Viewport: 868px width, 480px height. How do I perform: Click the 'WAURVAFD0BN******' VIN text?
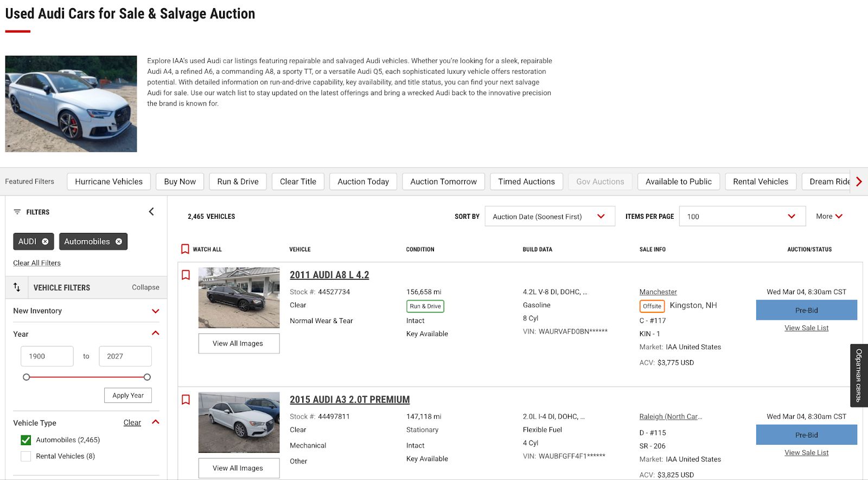[573, 331]
